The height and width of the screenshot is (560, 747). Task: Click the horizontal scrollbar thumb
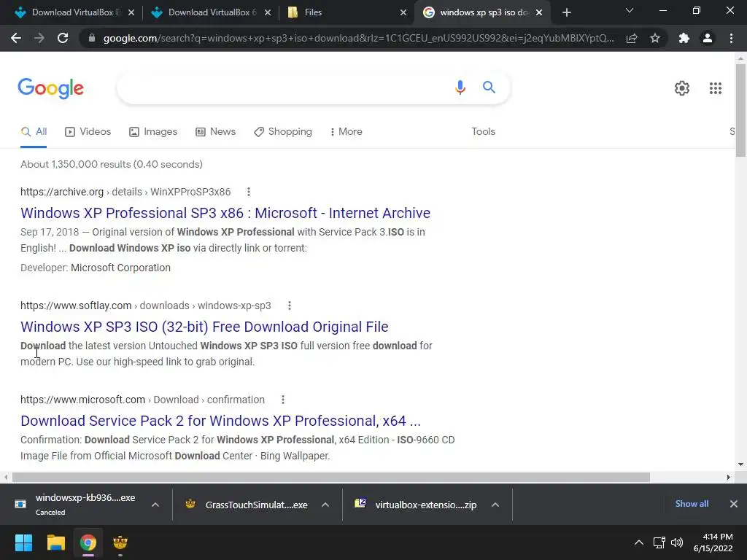tap(331, 477)
